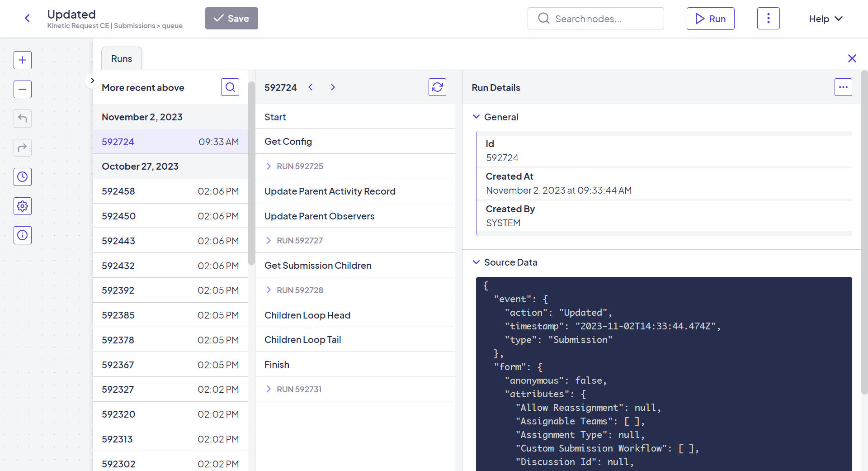Open Children Loop Head task
Image resolution: width=868 pixels, height=471 pixels.
pos(355,315)
